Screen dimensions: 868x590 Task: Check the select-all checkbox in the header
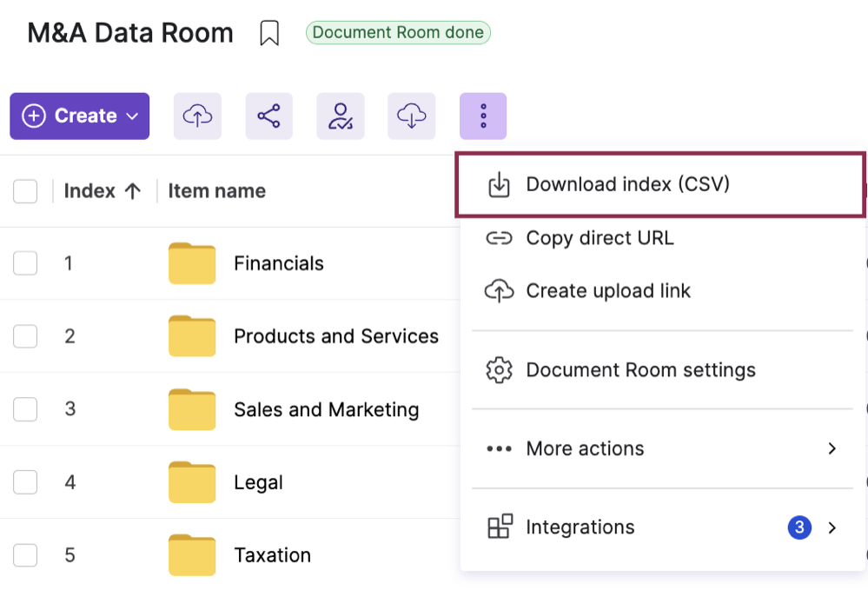click(x=25, y=191)
